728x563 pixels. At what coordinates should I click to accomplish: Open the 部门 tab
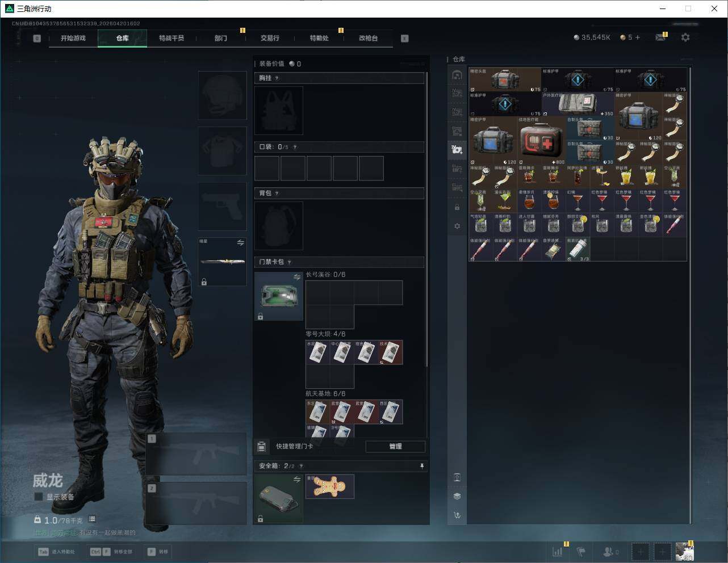(x=221, y=38)
